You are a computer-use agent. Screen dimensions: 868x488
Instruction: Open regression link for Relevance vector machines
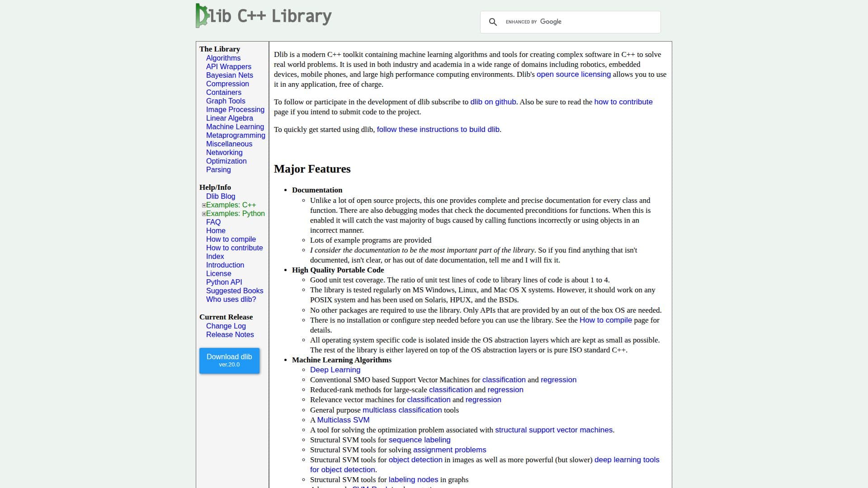(x=483, y=399)
